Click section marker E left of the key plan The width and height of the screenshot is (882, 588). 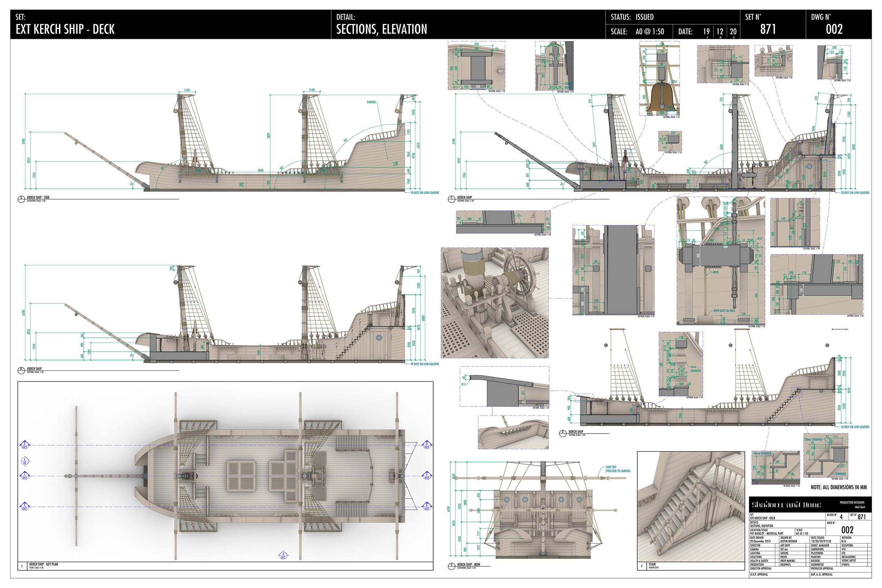[x=25, y=461]
